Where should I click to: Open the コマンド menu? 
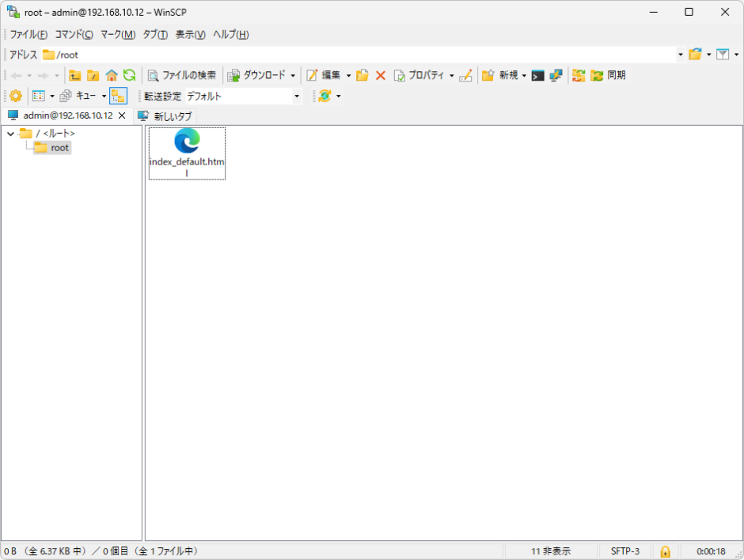70,35
